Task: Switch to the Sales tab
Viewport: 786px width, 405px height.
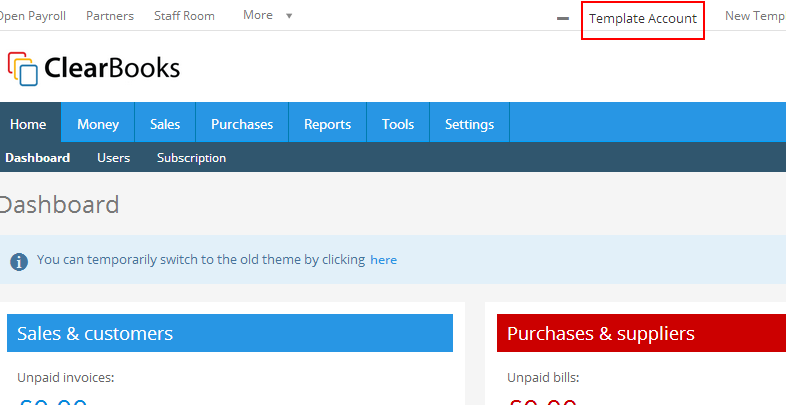Action: (165, 124)
